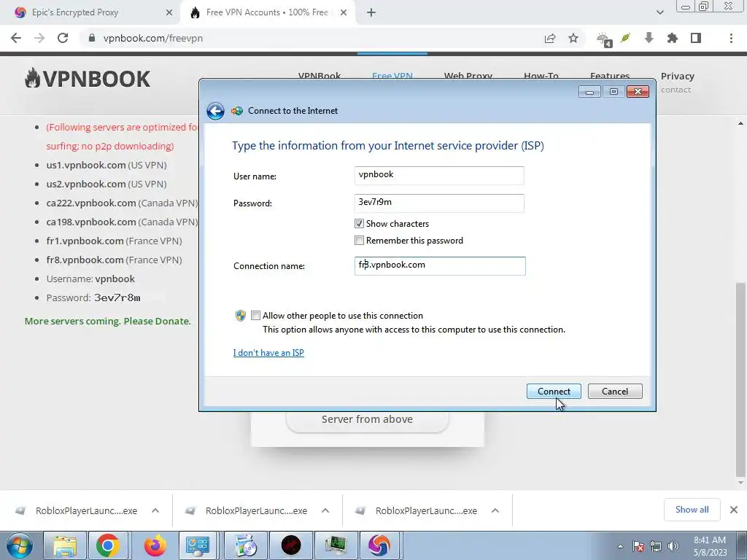Open Chrome from the taskbar

click(108, 545)
